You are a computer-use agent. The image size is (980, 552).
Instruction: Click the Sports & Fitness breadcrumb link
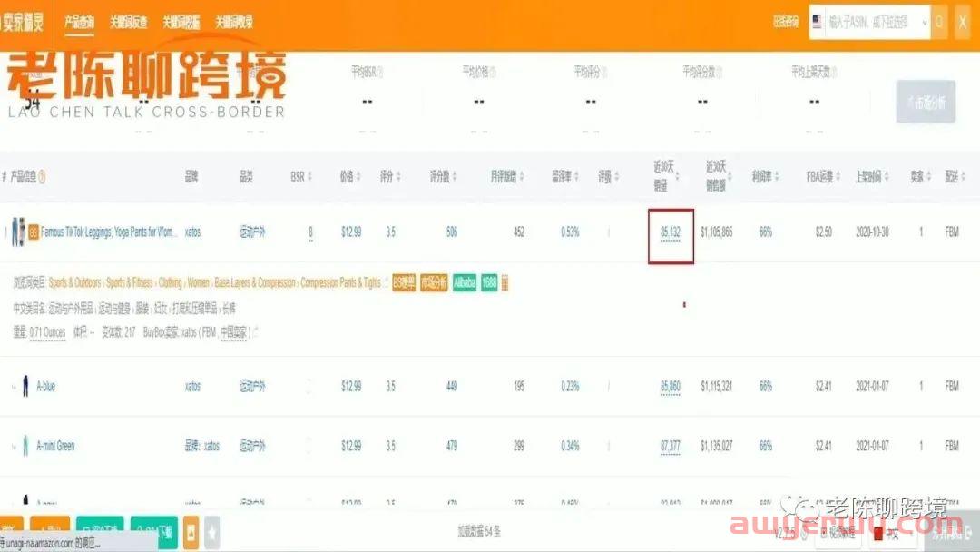[x=130, y=282]
